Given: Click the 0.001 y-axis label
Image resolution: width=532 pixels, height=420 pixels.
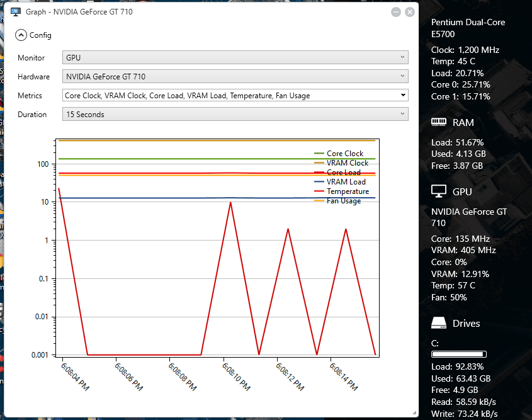Looking at the screenshot, I should (x=40, y=355).
